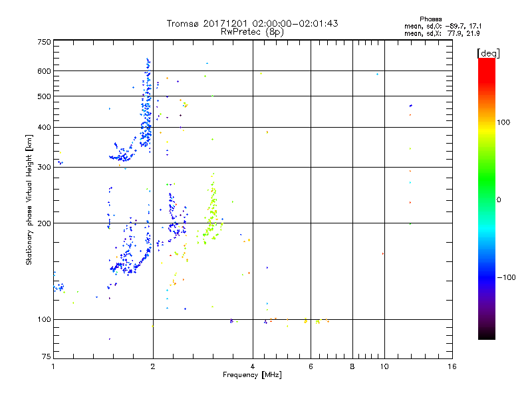Select the 'Phases' header text

click(430, 19)
